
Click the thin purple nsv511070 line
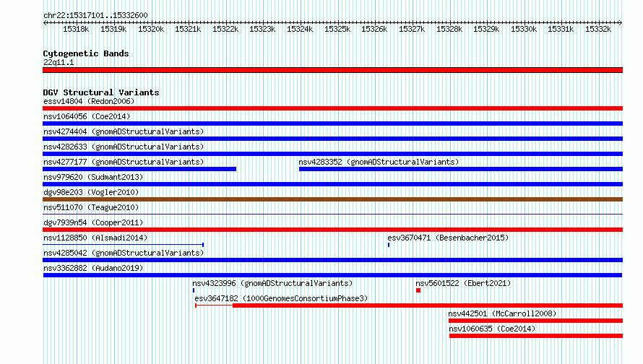click(x=332, y=214)
